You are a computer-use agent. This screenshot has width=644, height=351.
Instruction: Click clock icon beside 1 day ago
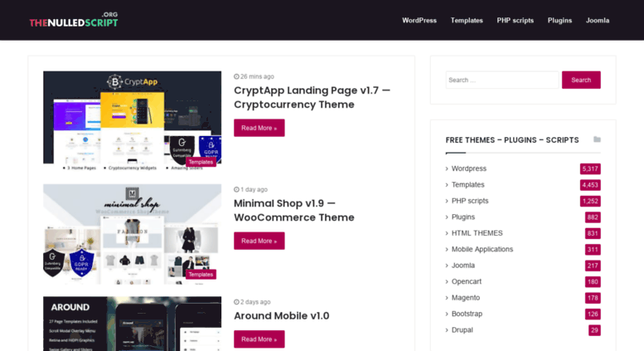[x=236, y=189]
